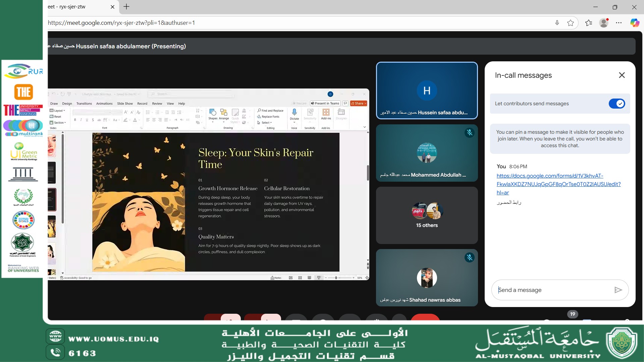644x362 pixels.
Task: Open the browser Favorites list icon
Action: [x=588, y=23]
